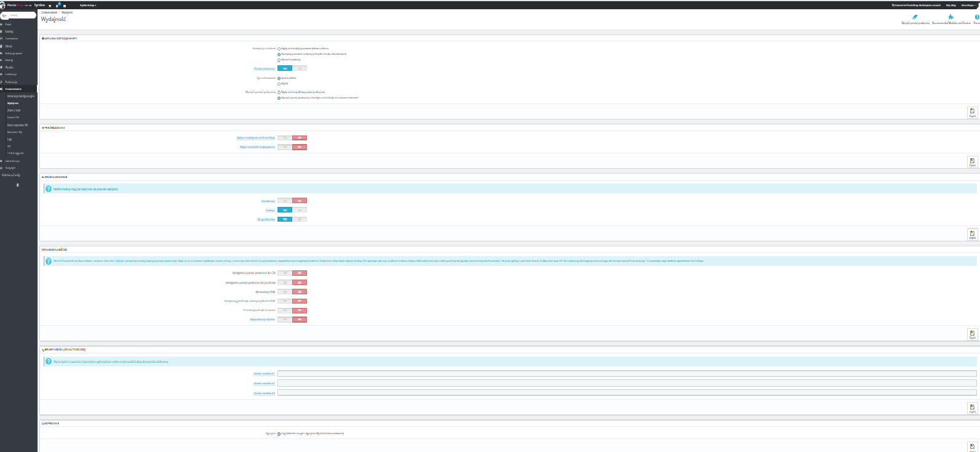The image size is (980, 452).
Task: Save the Serwery mediów section with Zapisz
Action: 972,408
